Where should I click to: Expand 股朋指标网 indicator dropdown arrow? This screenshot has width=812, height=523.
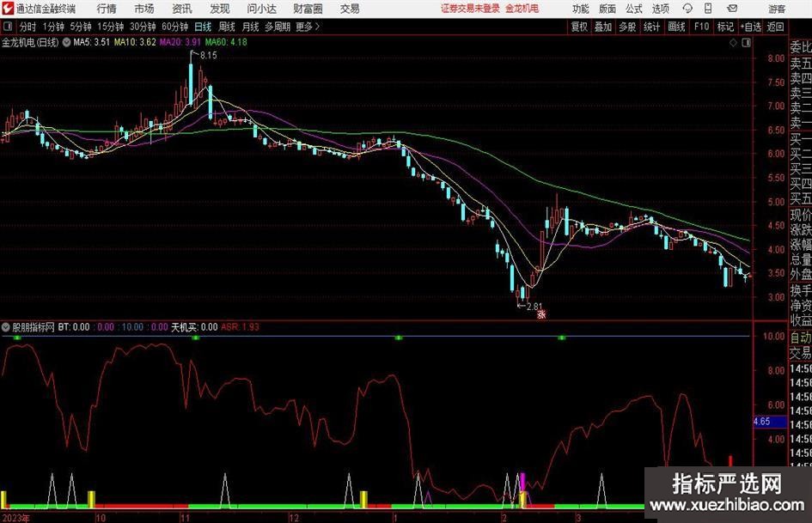[x=6, y=327]
